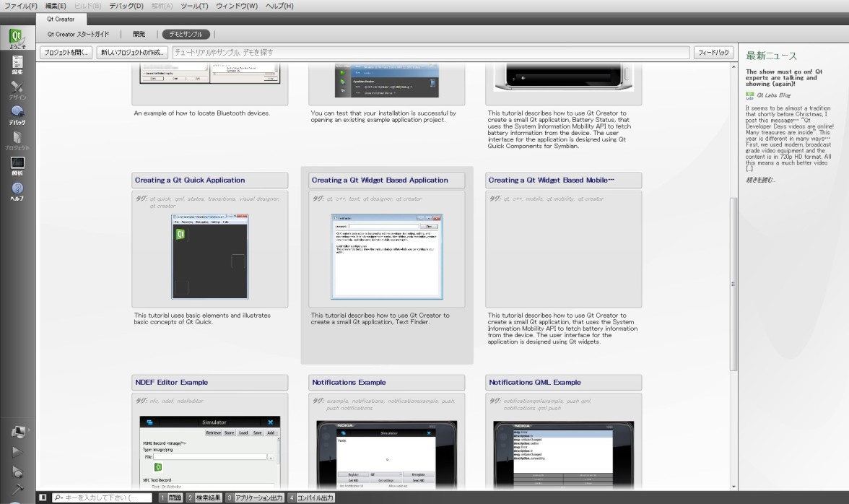Open Notifications QML Example title
The width and height of the screenshot is (849, 504).
[x=535, y=382]
